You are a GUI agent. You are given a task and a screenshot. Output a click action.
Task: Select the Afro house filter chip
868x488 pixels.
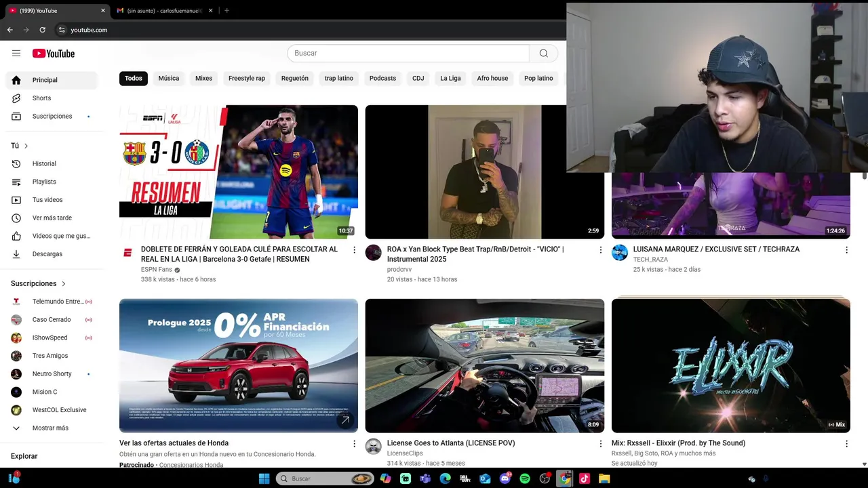[492, 79]
